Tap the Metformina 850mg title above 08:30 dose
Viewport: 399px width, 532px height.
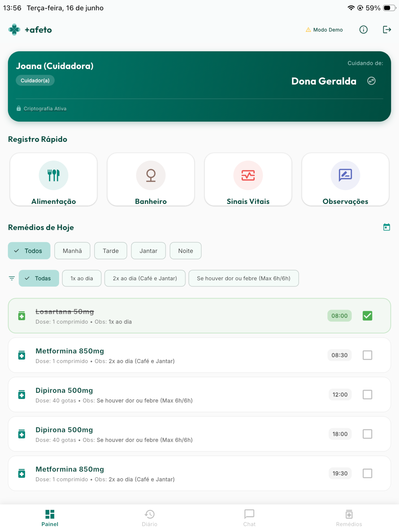[x=70, y=351]
